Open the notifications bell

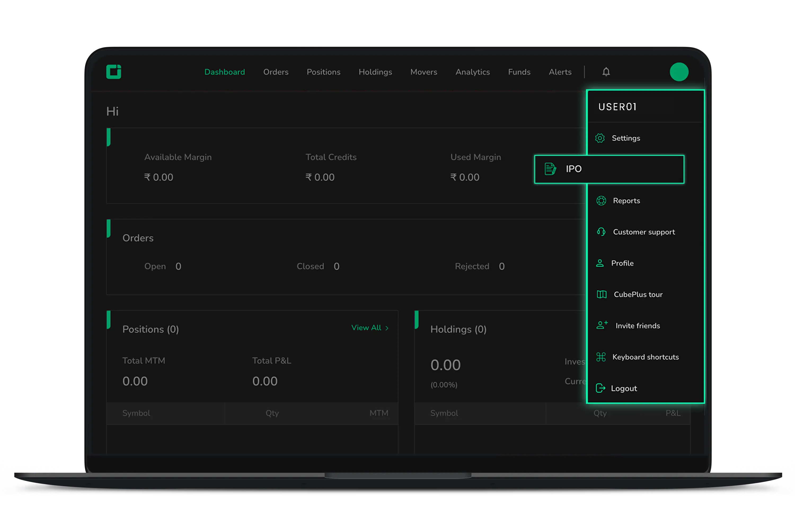click(606, 72)
